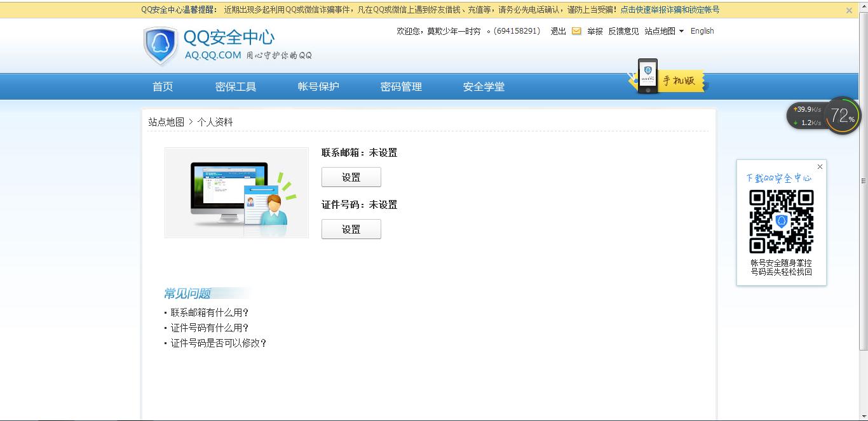Image resolution: width=868 pixels, height=421 pixels.
Task: Open 帐号保护 navigation tab
Action: click(318, 87)
